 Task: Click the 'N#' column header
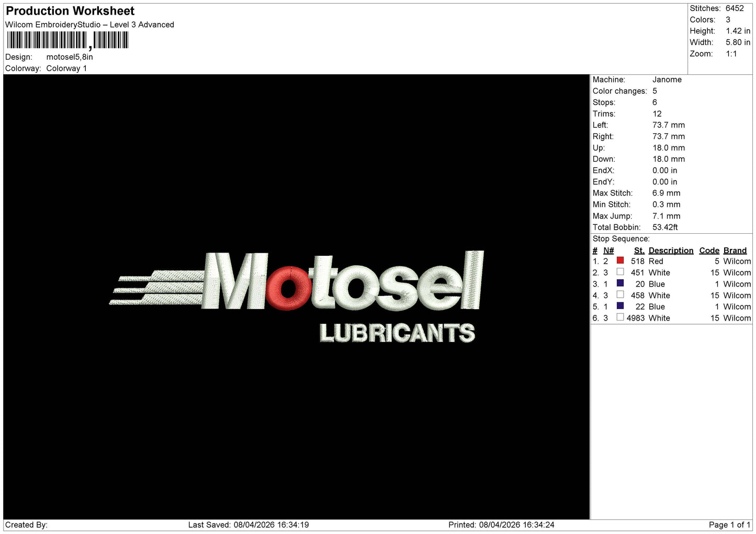coord(608,251)
